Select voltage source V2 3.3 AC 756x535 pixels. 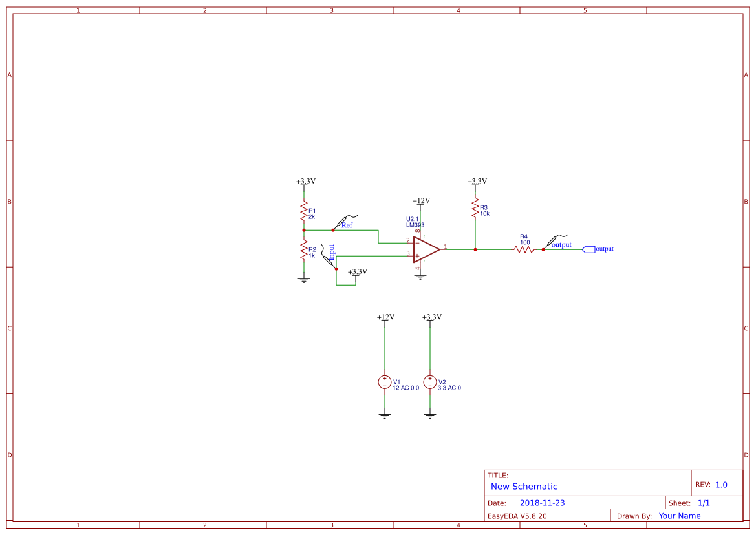coord(429,383)
